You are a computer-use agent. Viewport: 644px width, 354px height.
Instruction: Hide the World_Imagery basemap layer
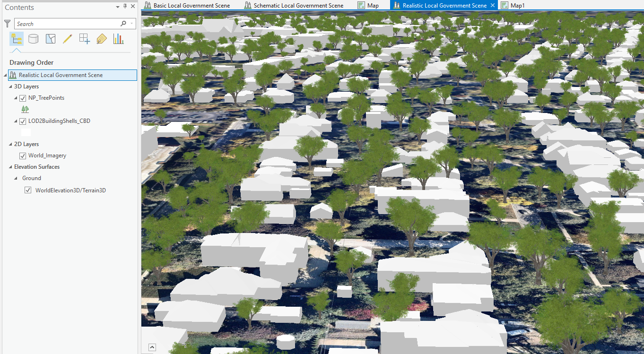tap(23, 155)
